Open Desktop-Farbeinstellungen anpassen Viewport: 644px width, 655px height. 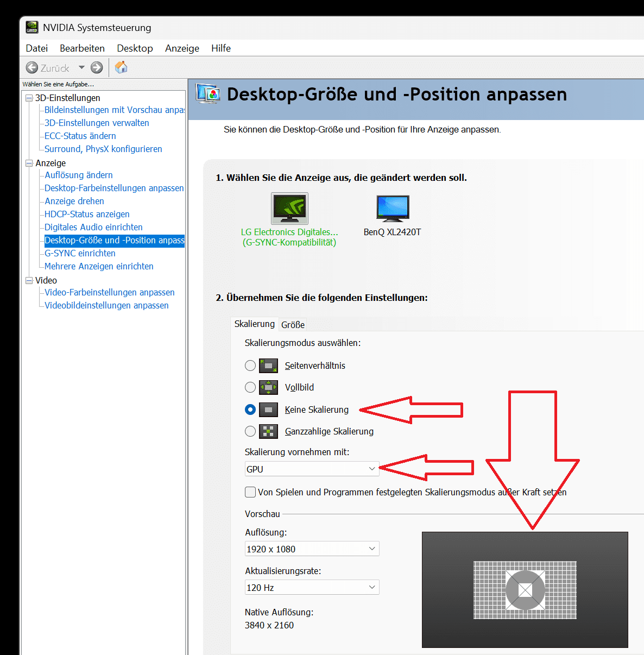point(114,188)
